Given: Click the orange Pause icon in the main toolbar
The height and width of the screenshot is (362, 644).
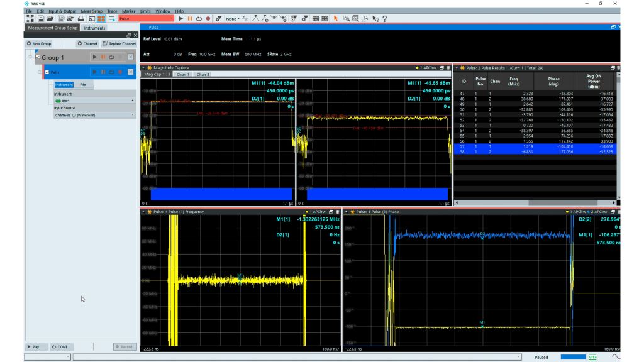Looking at the screenshot, I should click(190, 19).
